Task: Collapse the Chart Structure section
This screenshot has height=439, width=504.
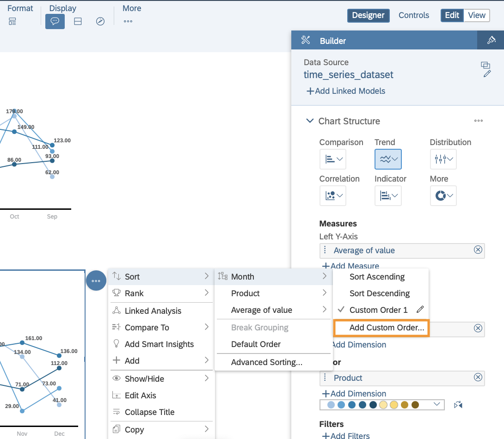Action: tap(309, 121)
